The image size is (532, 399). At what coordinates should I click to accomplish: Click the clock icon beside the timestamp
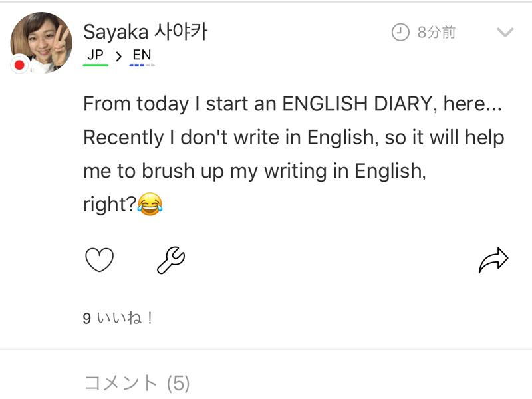[x=400, y=32]
